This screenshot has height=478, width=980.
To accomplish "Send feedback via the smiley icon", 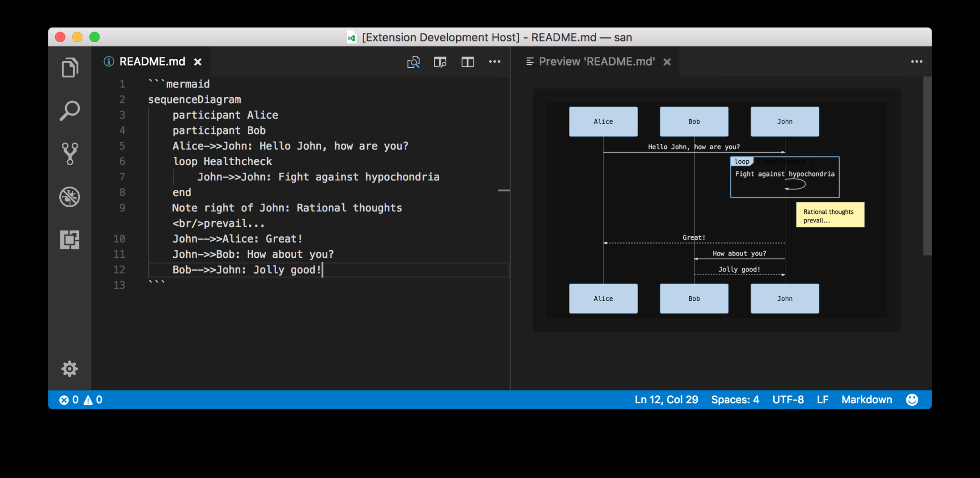I will point(913,400).
